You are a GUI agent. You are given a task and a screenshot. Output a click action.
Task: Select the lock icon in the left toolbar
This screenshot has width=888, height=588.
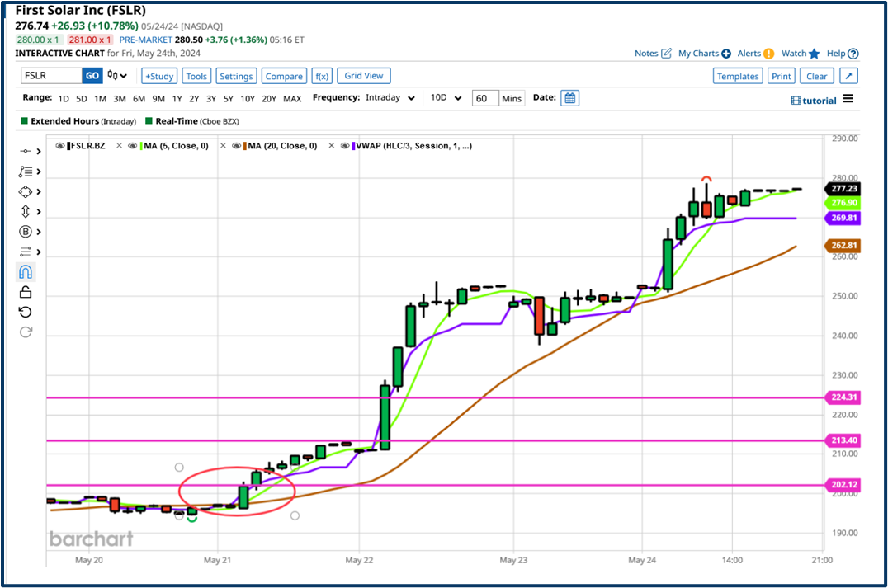26,291
